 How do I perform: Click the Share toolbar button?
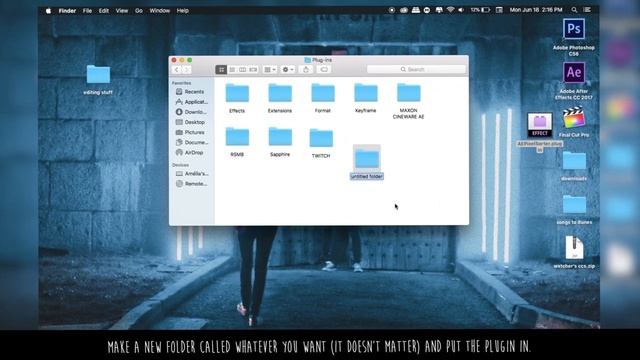[x=306, y=70]
